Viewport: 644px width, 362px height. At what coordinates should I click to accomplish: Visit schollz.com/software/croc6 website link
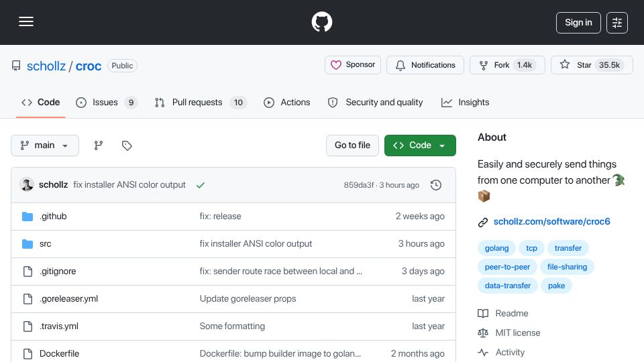pyautogui.click(x=551, y=222)
